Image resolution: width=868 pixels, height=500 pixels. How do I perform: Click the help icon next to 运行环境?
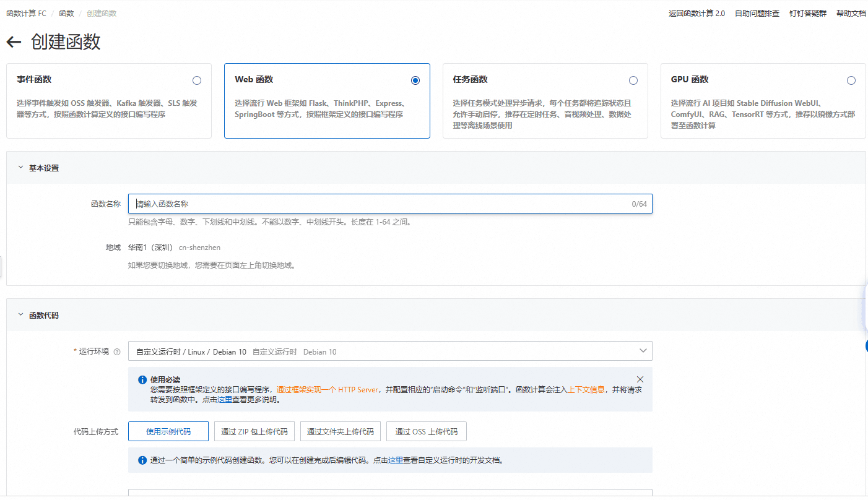[117, 352]
